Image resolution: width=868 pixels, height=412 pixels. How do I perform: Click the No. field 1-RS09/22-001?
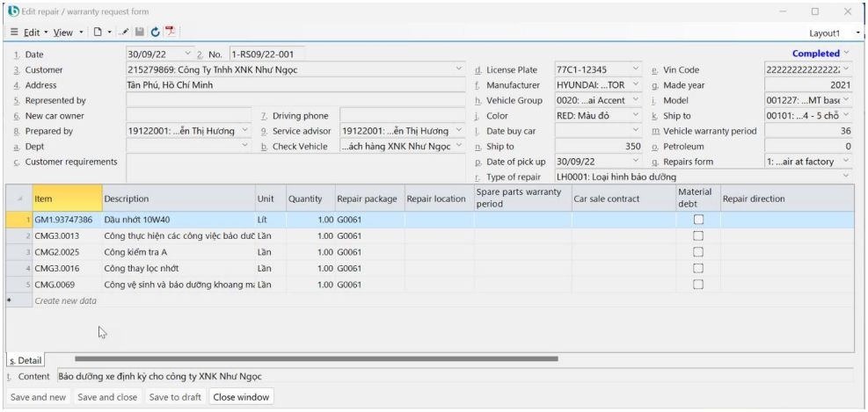point(266,54)
